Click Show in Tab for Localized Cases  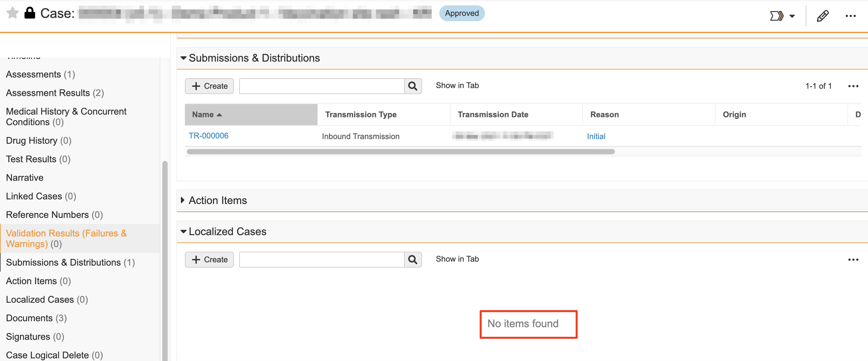click(x=457, y=259)
